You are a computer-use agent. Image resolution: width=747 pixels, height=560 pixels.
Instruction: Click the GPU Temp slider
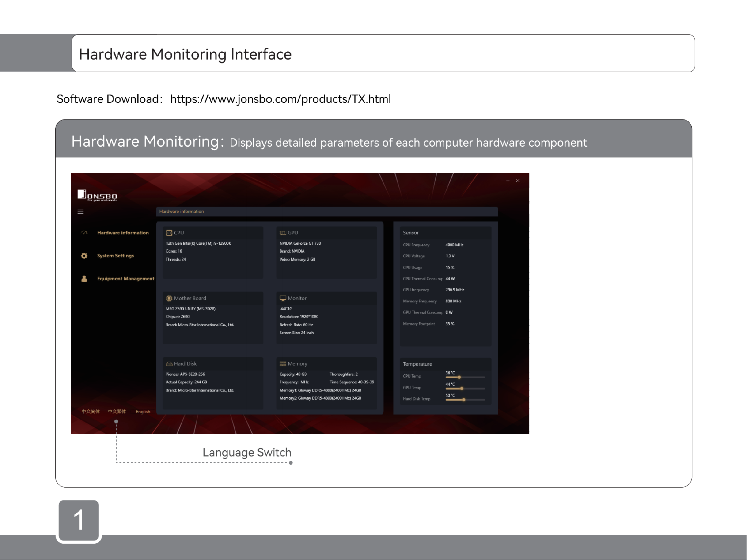pos(465,388)
